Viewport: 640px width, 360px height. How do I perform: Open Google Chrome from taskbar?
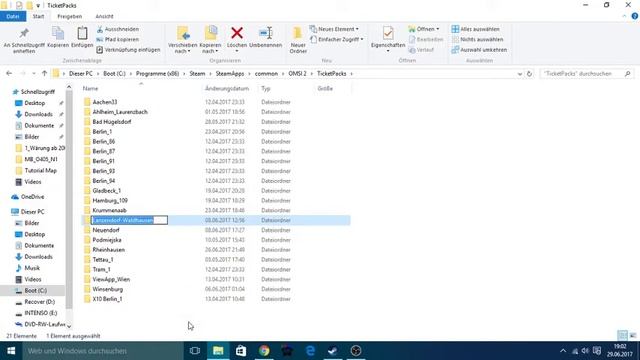[x=264, y=351]
